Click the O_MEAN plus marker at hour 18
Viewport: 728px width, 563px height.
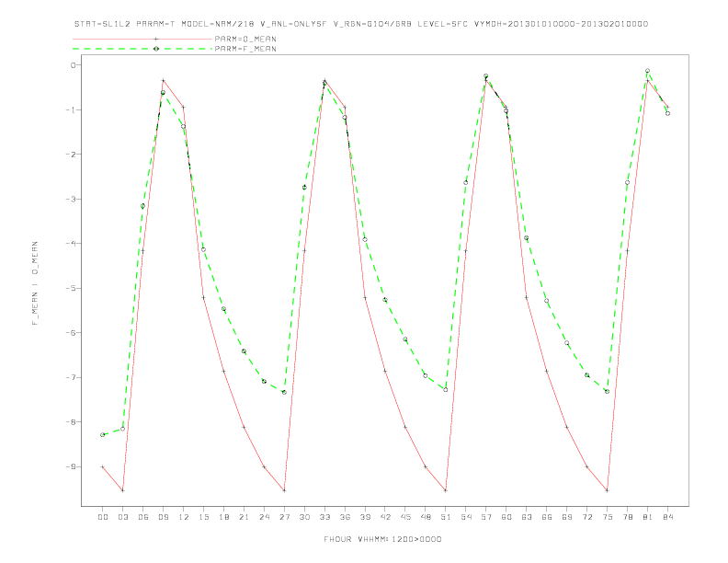pyautogui.click(x=223, y=371)
